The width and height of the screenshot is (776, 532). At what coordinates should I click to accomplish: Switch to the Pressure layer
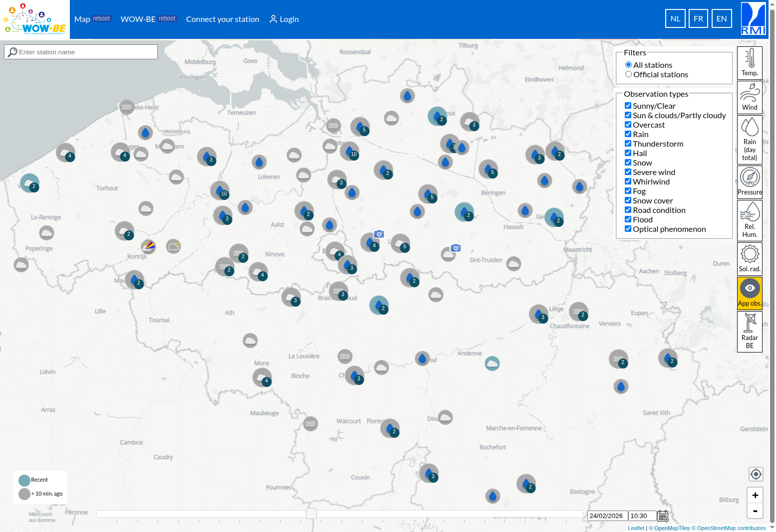coord(750,182)
